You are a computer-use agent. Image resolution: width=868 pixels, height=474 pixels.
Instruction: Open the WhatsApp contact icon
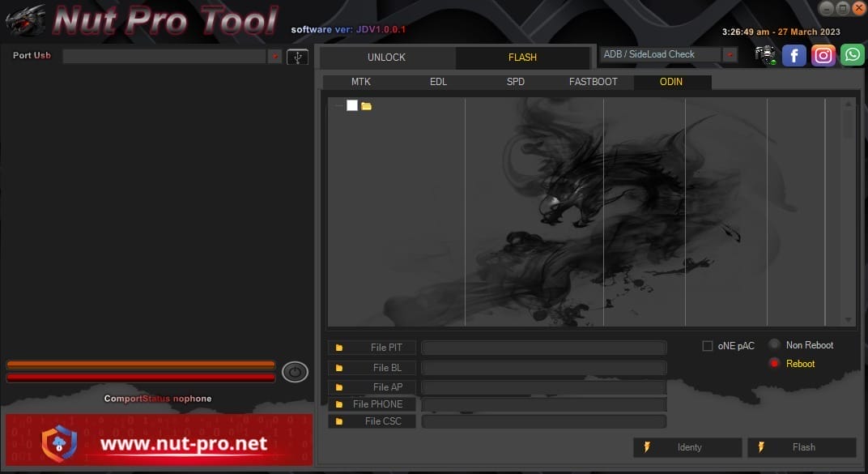(852, 55)
